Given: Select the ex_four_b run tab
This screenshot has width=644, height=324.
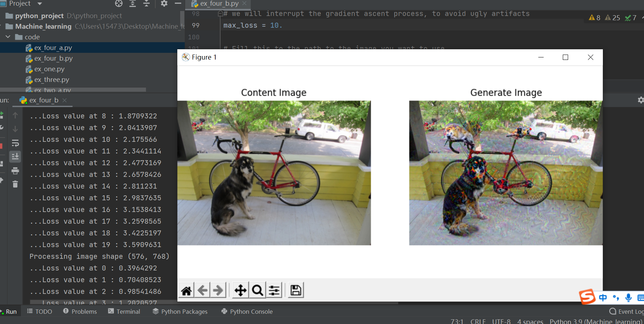Looking at the screenshot, I should [44, 100].
